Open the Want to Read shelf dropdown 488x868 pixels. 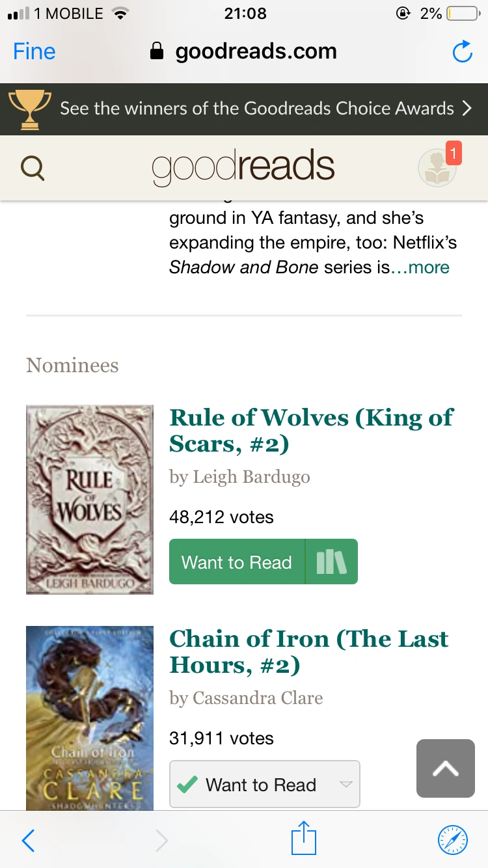click(x=346, y=785)
